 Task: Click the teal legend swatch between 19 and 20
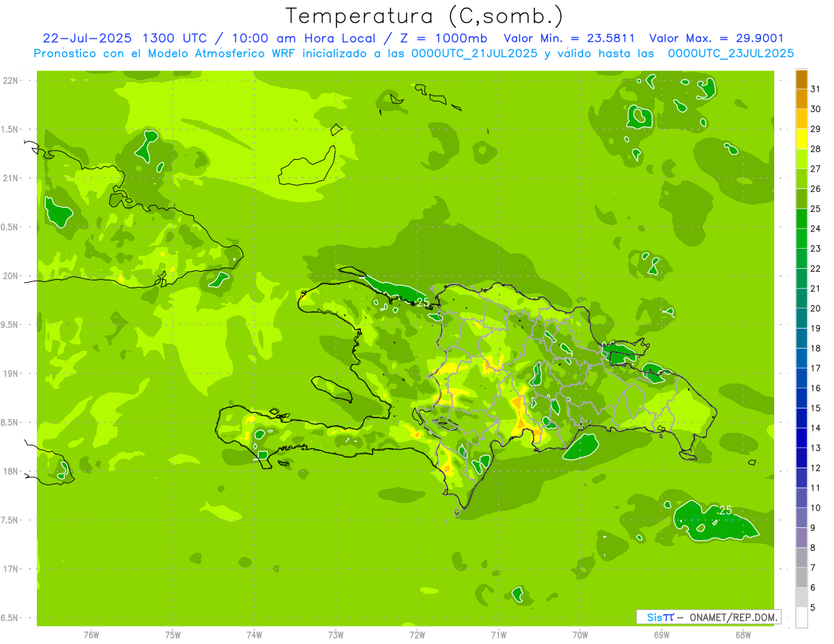coord(801,318)
